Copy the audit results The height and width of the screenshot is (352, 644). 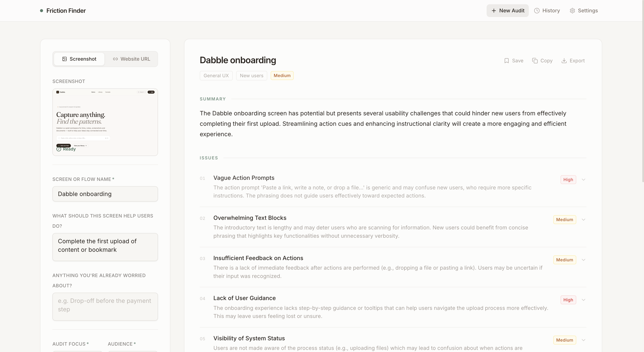click(542, 61)
